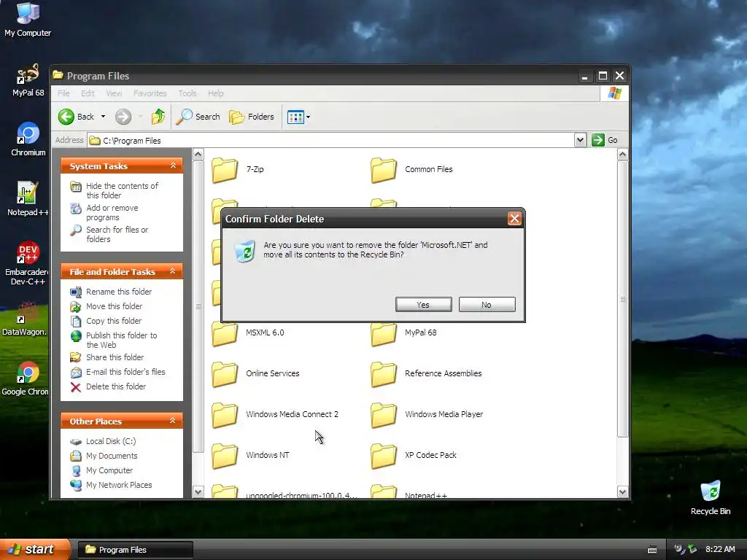Open the Favorites menu

[150, 93]
